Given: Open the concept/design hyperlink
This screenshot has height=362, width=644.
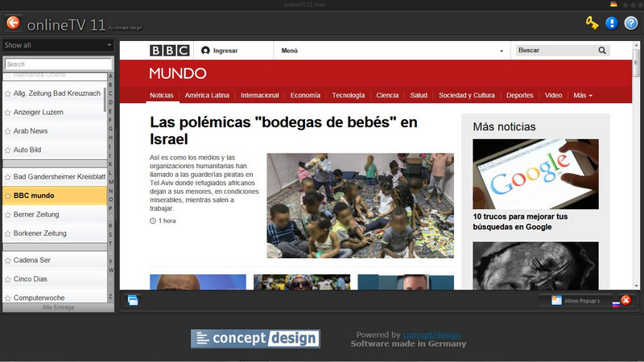Looking at the screenshot, I should point(431,335).
